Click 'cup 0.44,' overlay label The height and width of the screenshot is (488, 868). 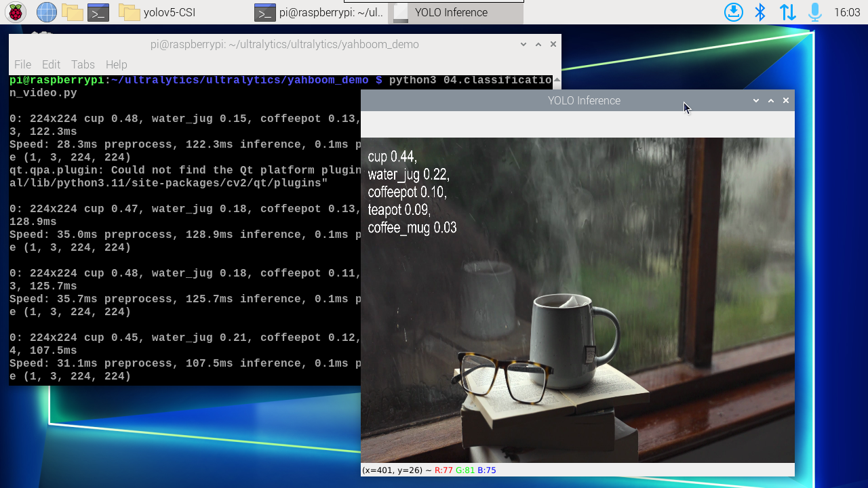pyautogui.click(x=392, y=157)
